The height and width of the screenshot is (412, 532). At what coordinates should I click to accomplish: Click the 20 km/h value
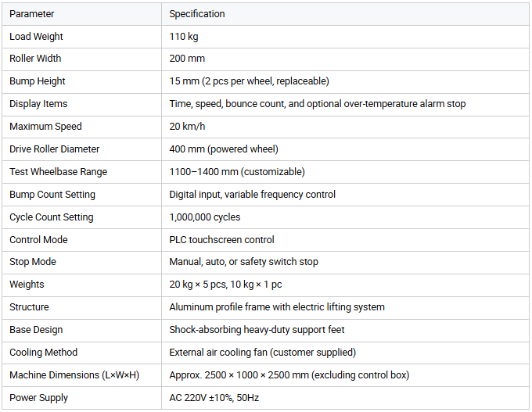coord(187,127)
